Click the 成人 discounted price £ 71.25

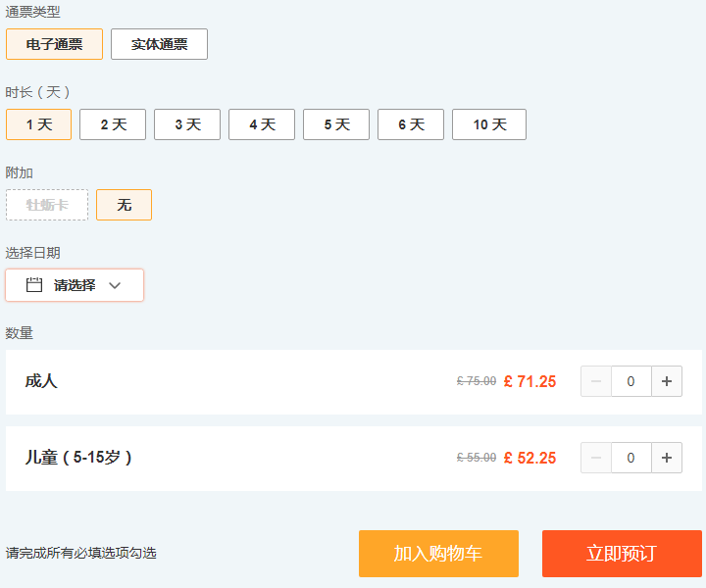pos(529,381)
